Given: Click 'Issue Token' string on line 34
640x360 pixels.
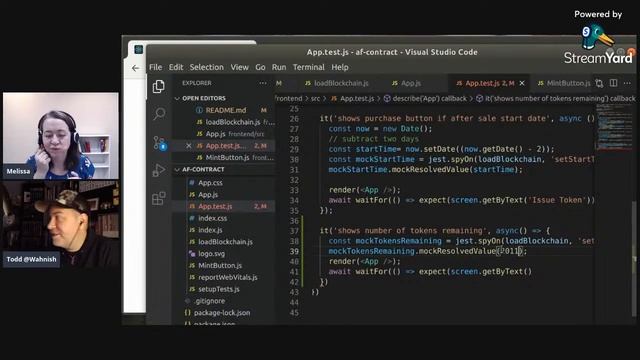Looking at the screenshot, I should pyautogui.click(x=557, y=200).
